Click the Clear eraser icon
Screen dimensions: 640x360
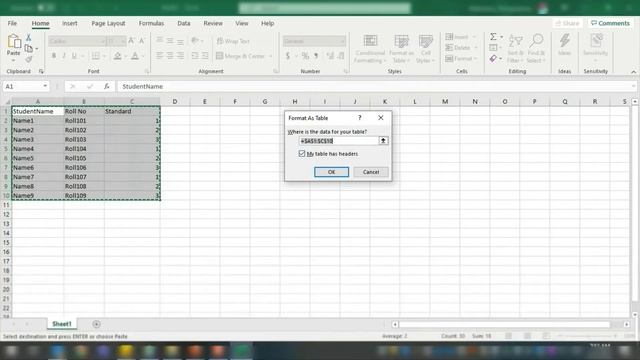tap(493, 59)
